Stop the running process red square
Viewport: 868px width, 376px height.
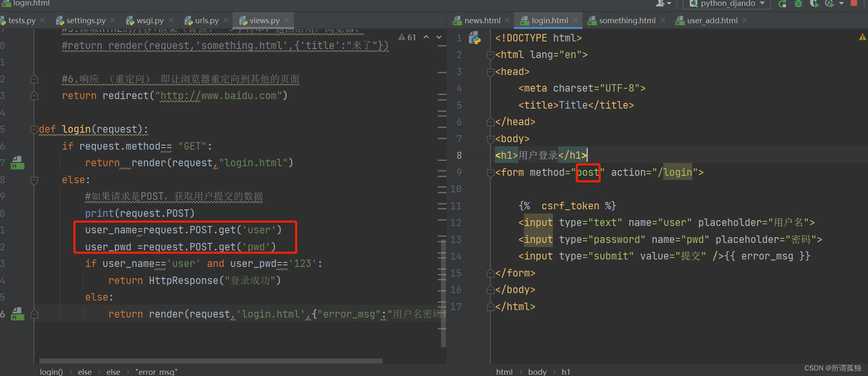854,3
